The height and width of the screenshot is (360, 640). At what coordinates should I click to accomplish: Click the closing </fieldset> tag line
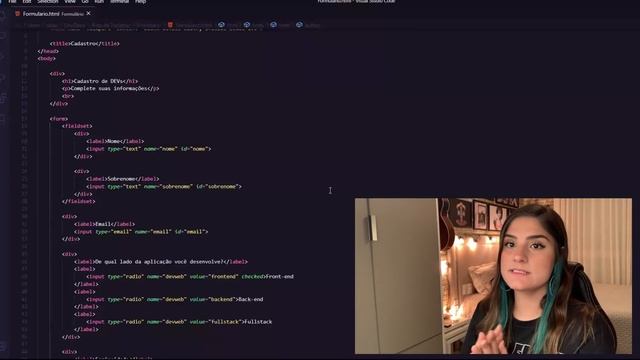coord(79,202)
